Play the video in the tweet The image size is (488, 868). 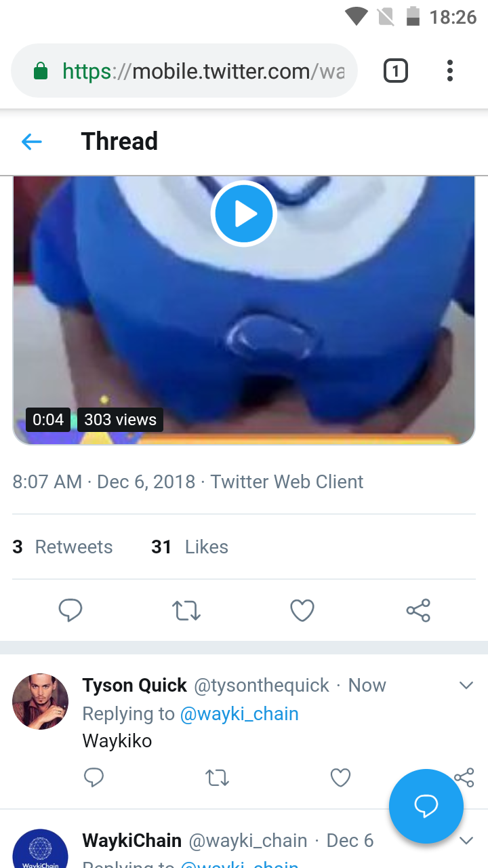coord(243,213)
